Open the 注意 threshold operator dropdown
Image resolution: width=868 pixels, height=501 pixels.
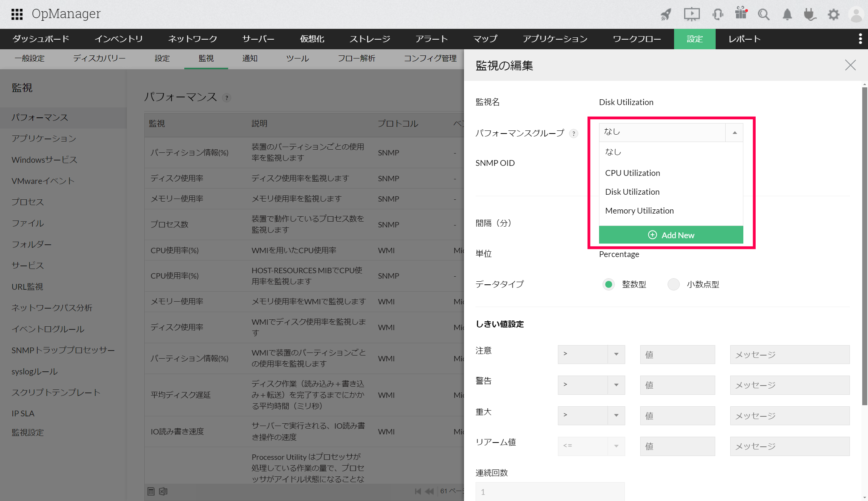pyautogui.click(x=591, y=354)
